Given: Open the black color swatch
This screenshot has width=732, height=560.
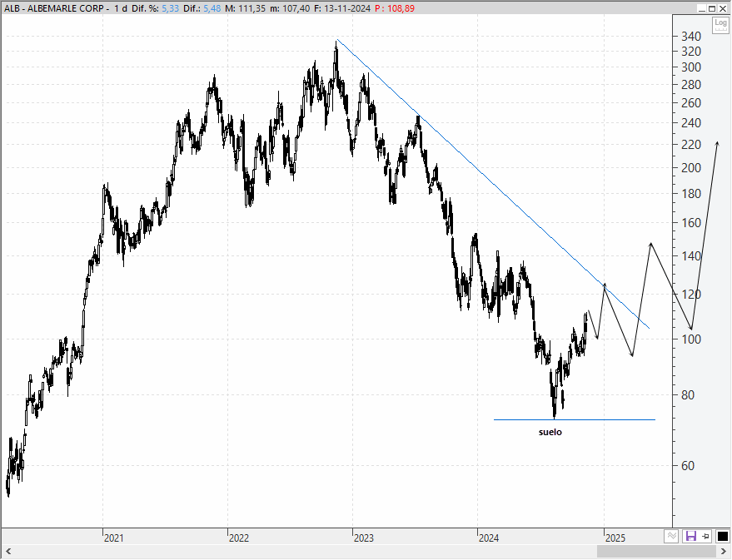Looking at the screenshot, I should [722, 536].
